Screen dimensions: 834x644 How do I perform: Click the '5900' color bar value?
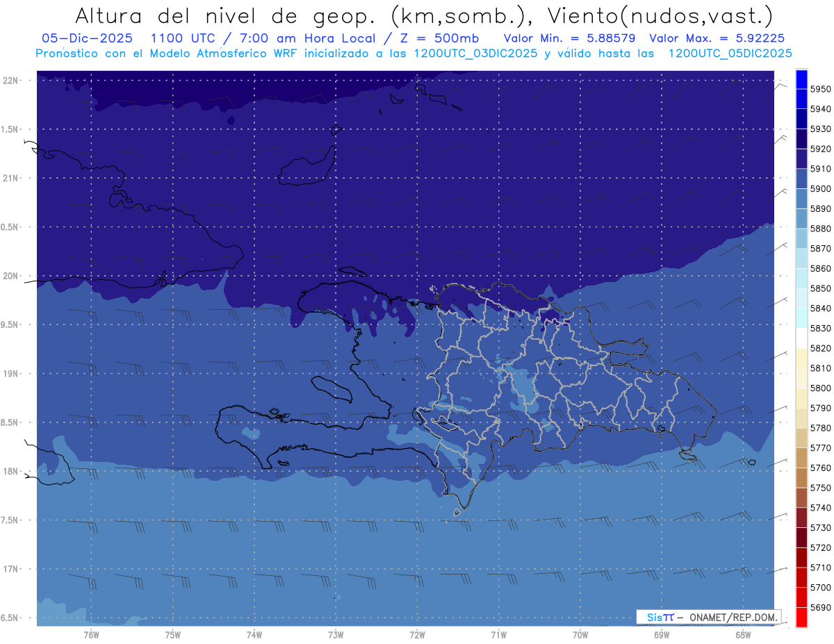(820, 188)
